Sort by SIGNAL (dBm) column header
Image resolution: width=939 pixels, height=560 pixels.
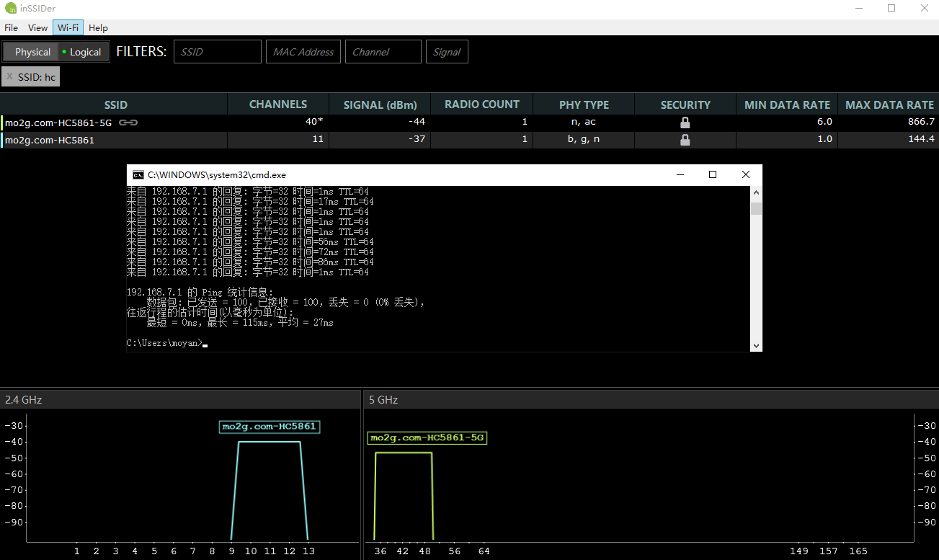coord(380,105)
